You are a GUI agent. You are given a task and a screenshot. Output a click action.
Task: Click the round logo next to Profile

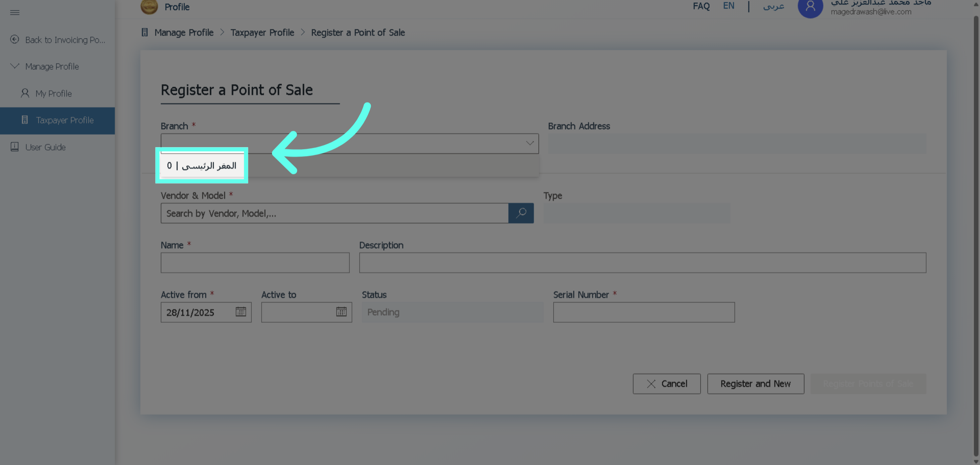pos(149,7)
